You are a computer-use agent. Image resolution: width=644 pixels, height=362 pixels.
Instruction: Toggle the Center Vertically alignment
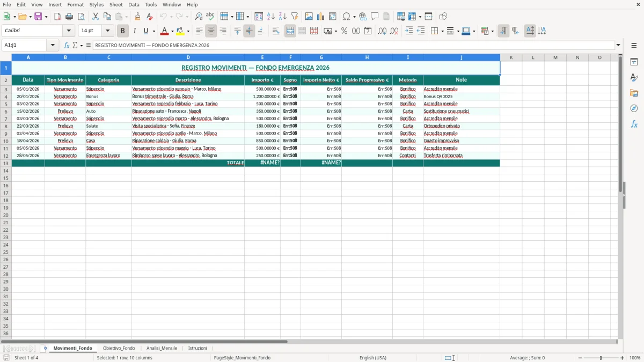249,31
